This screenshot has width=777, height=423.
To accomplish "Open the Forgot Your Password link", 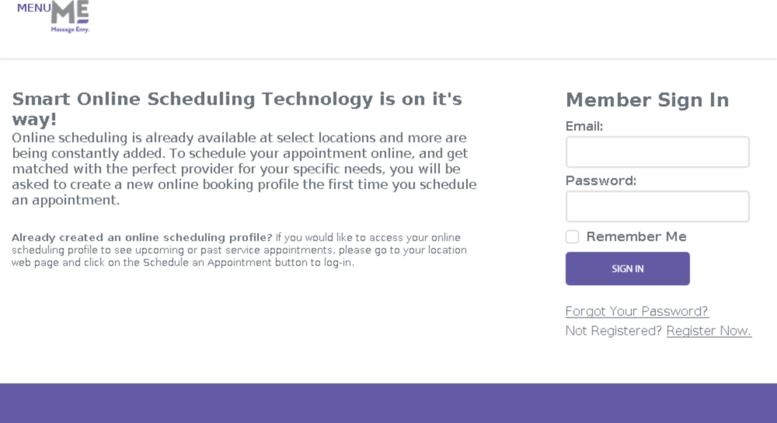I will [x=636, y=311].
